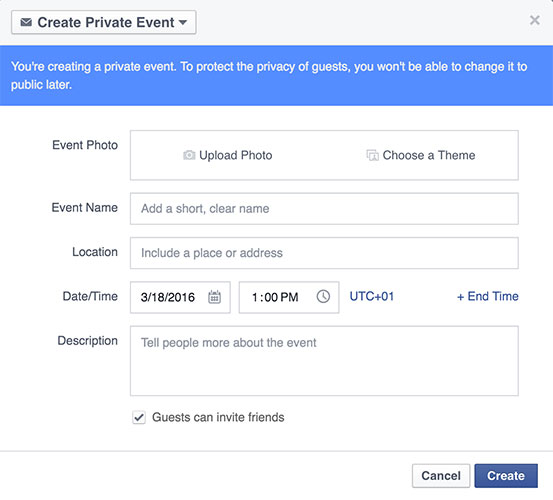Click into the Description text area
553x500 pixels.
click(x=324, y=361)
